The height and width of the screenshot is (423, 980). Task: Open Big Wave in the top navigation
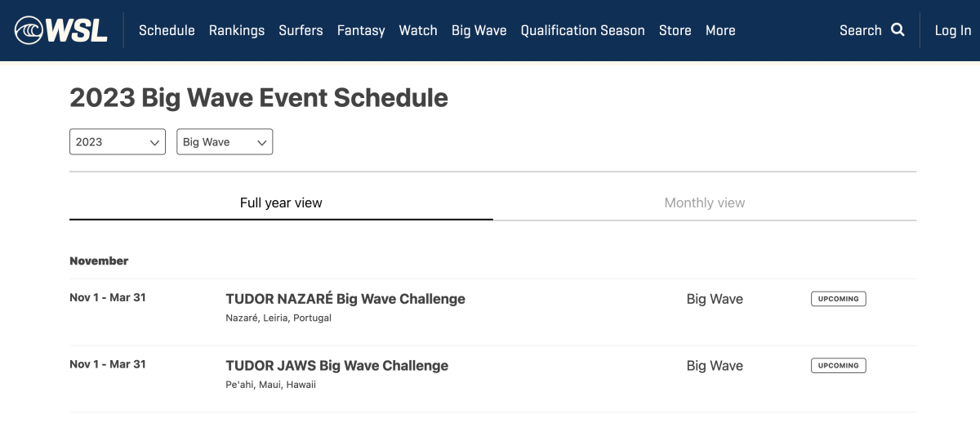479,30
